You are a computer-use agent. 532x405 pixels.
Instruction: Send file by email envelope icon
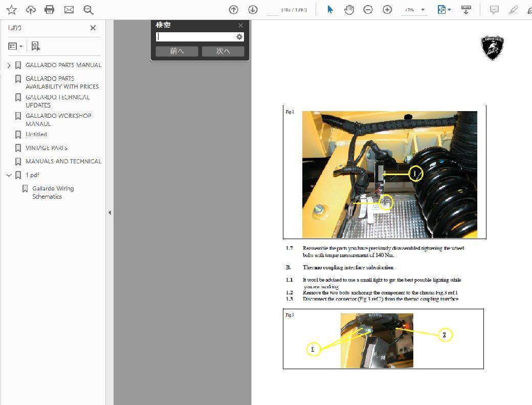[69, 10]
